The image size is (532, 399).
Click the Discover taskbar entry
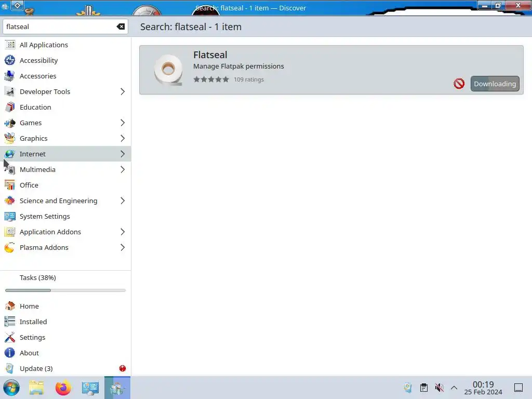(117, 388)
